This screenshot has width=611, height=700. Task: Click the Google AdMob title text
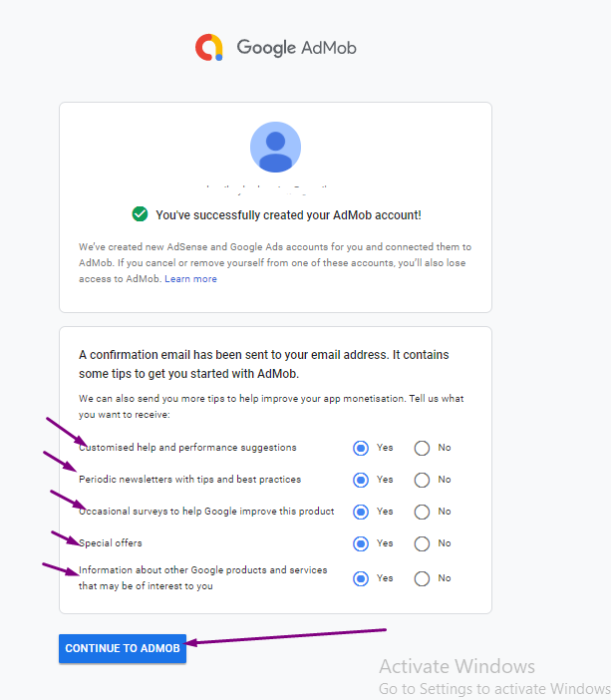[296, 48]
